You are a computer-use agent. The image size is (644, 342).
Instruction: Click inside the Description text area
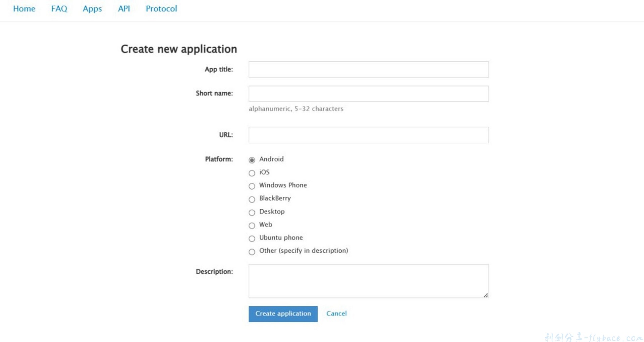click(x=368, y=281)
